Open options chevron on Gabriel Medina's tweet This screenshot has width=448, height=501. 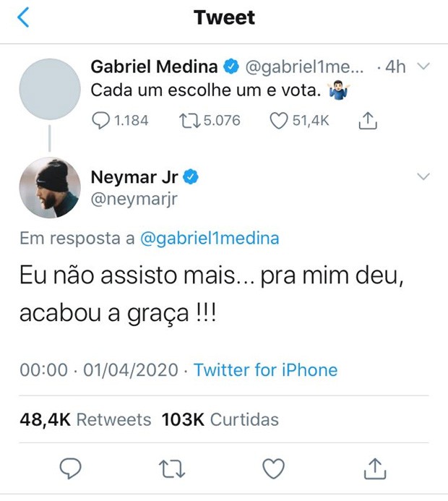424,67
